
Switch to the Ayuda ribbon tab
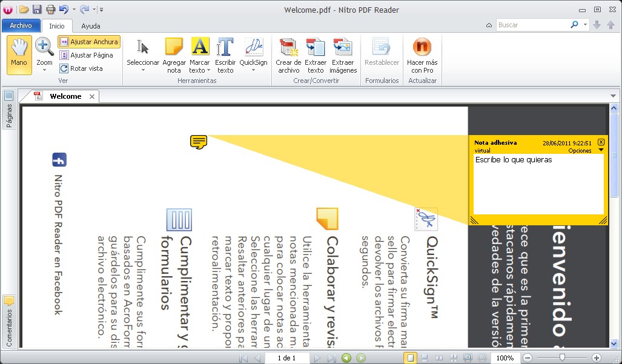(x=91, y=26)
